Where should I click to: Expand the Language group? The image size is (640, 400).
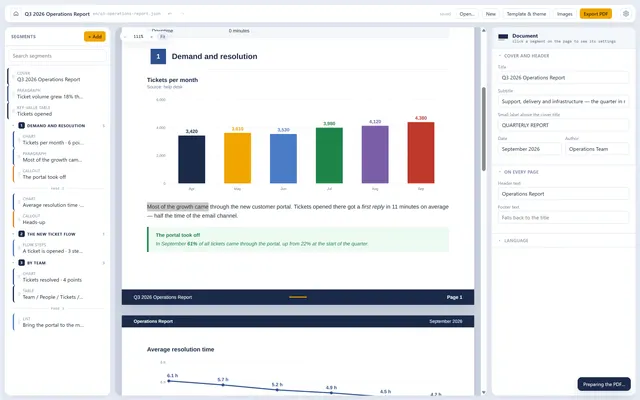coord(500,240)
